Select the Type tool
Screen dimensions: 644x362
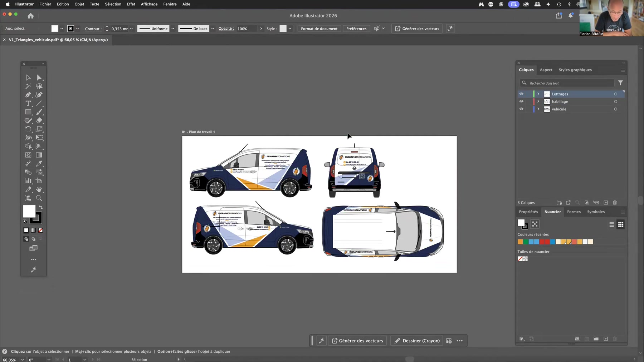tap(28, 103)
